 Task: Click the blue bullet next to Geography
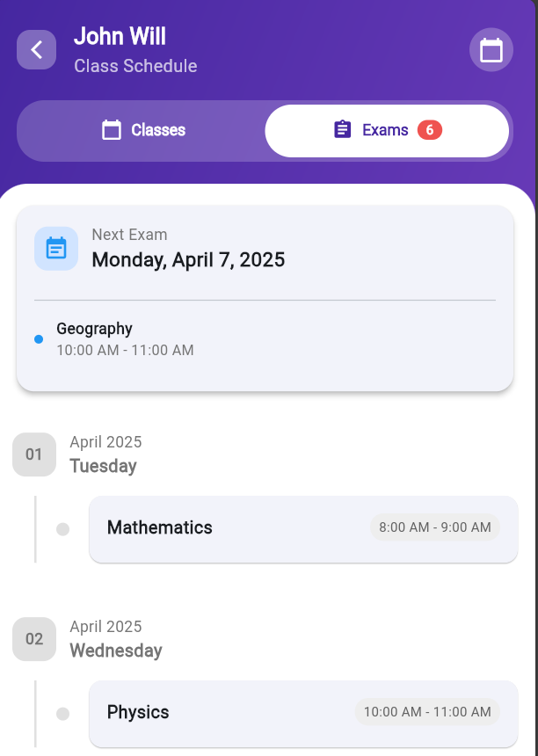pos(38,338)
